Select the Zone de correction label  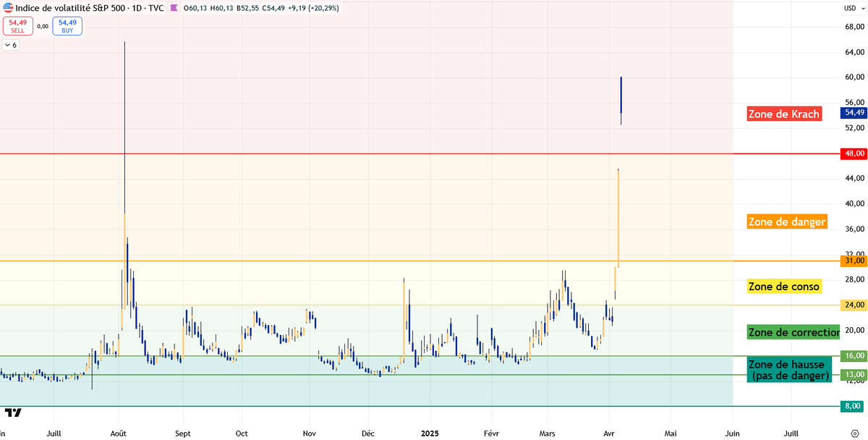point(793,332)
